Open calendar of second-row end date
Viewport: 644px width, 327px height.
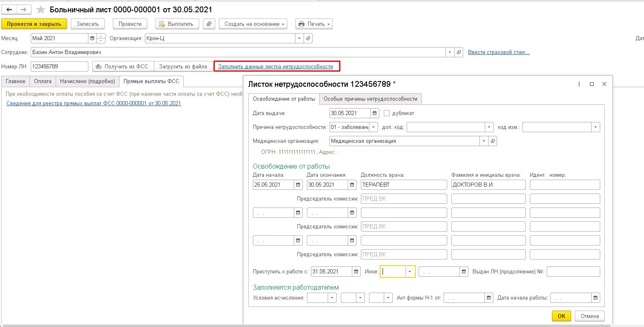coord(352,213)
